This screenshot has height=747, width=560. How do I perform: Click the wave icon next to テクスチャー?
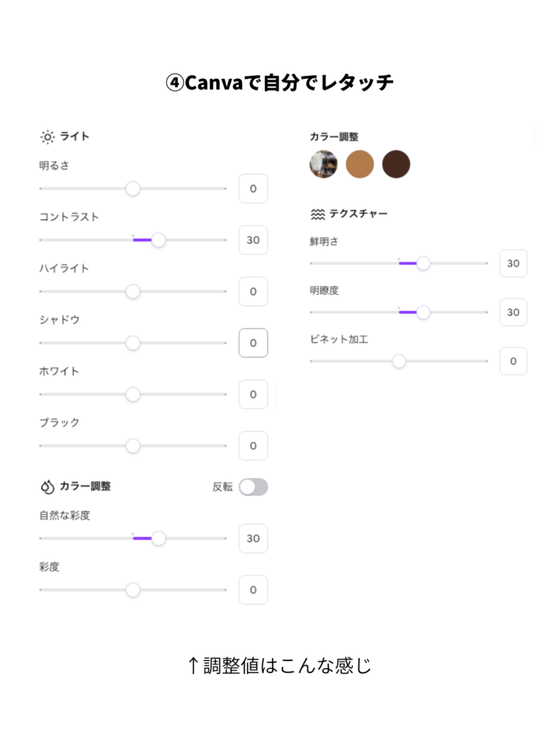point(316,213)
